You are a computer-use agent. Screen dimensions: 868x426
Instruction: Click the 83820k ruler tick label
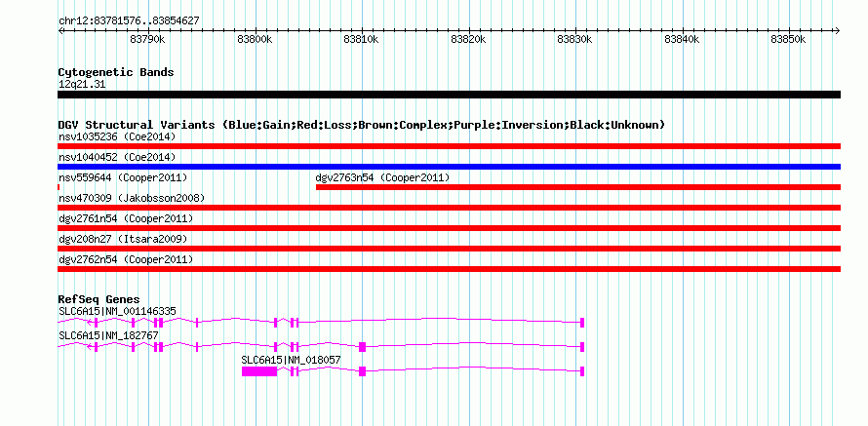[x=468, y=39]
